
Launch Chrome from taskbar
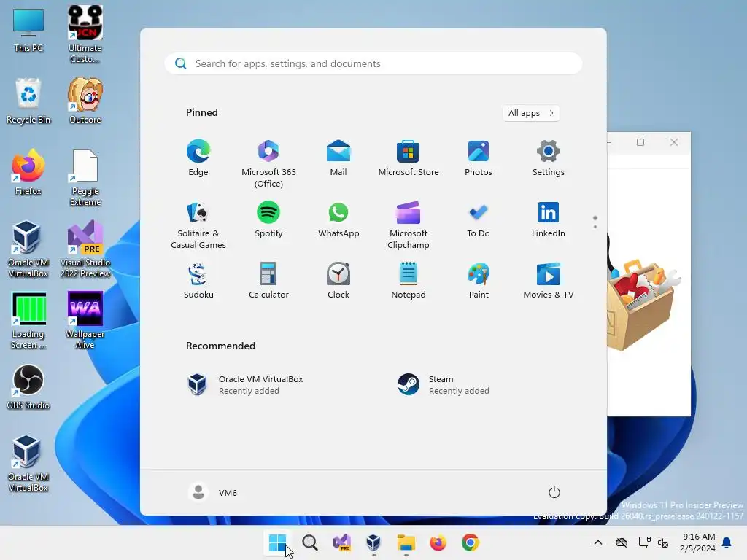tap(471, 542)
